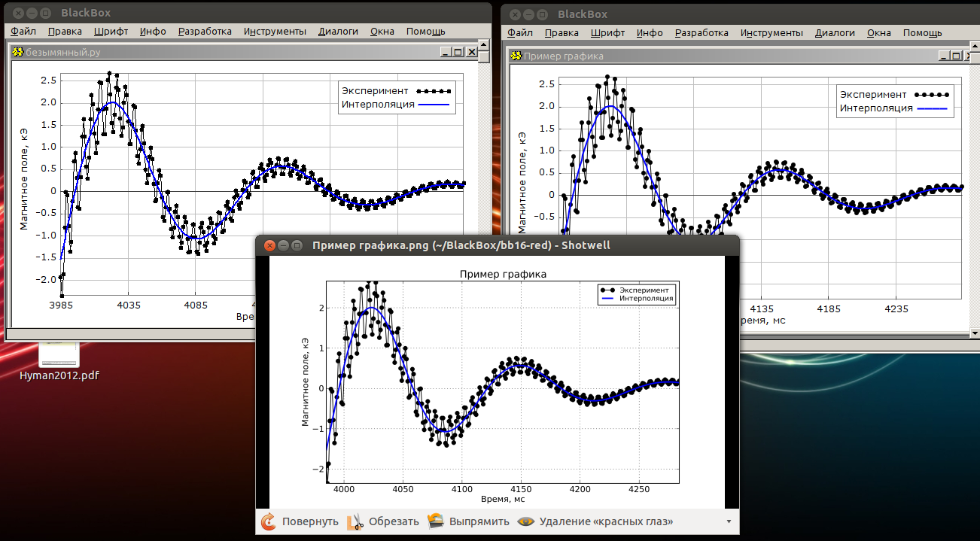The width and height of the screenshot is (980, 541).
Task: Open Инструменты menu in right BlackBox window
Action: coord(772,33)
